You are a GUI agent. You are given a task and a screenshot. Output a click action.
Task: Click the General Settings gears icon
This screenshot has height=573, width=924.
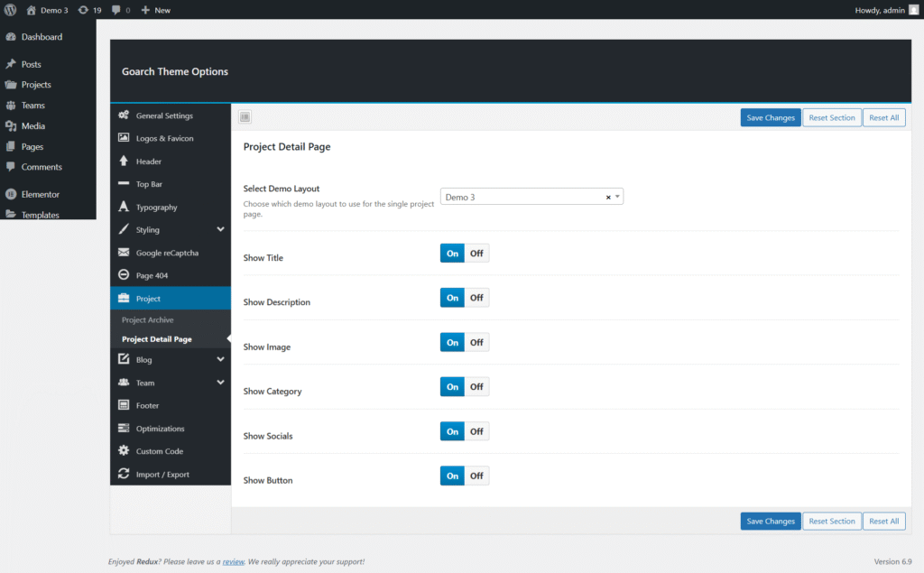123,115
